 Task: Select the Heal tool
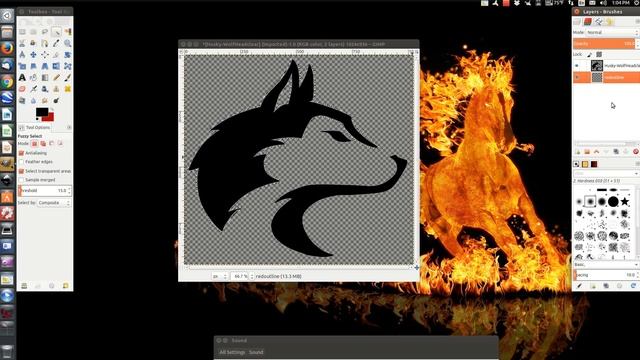coord(68,89)
